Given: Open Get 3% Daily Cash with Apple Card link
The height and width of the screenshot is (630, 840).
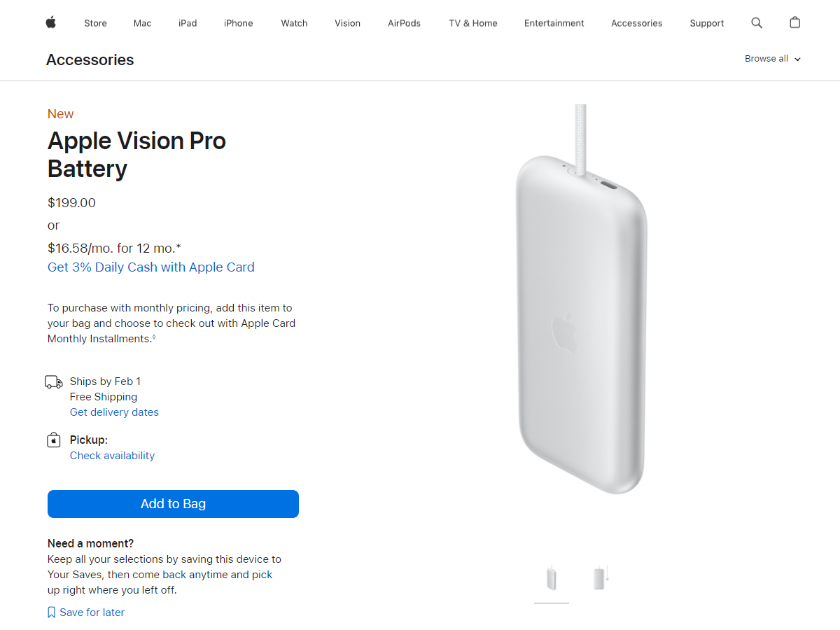Looking at the screenshot, I should pos(150,267).
